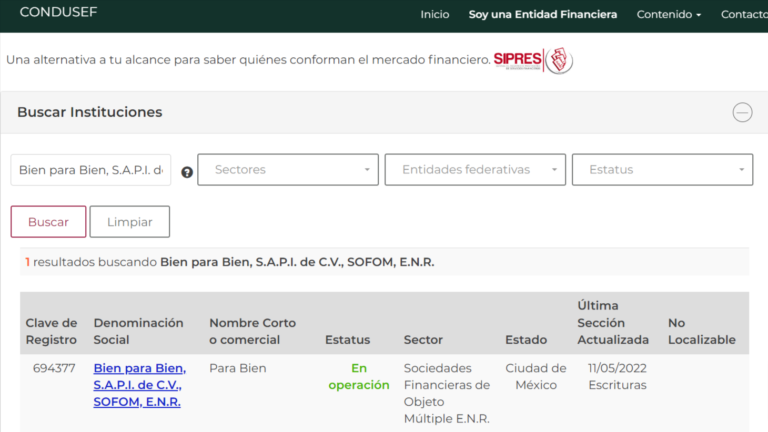The height and width of the screenshot is (432, 768).
Task: Focus the institution name search field
Action: [x=91, y=170]
